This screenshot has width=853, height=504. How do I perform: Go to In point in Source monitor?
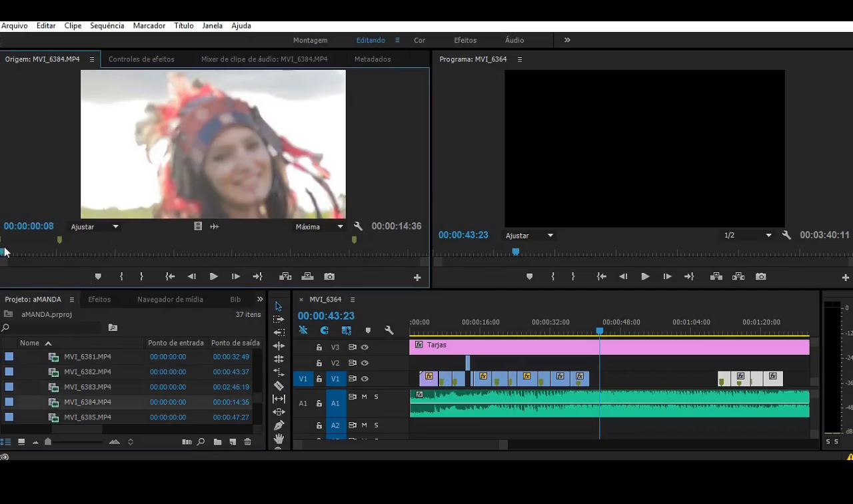[170, 276]
